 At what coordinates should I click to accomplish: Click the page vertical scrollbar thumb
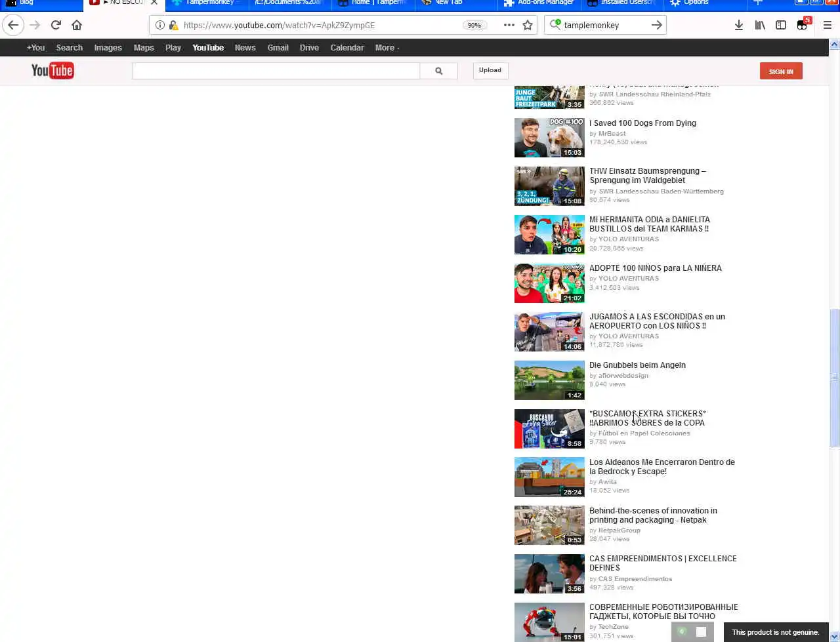tap(835, 378)
